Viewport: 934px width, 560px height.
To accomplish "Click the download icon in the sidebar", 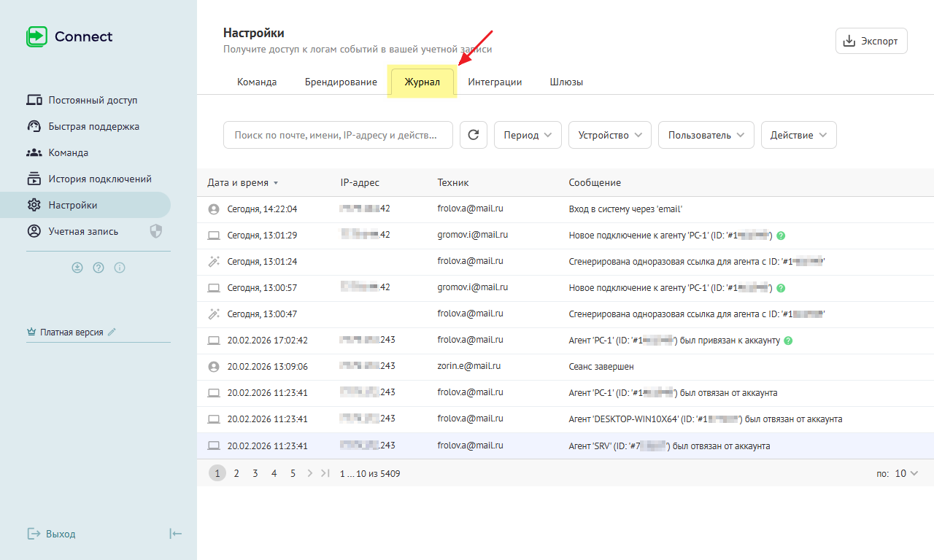I will click(77, 268).
